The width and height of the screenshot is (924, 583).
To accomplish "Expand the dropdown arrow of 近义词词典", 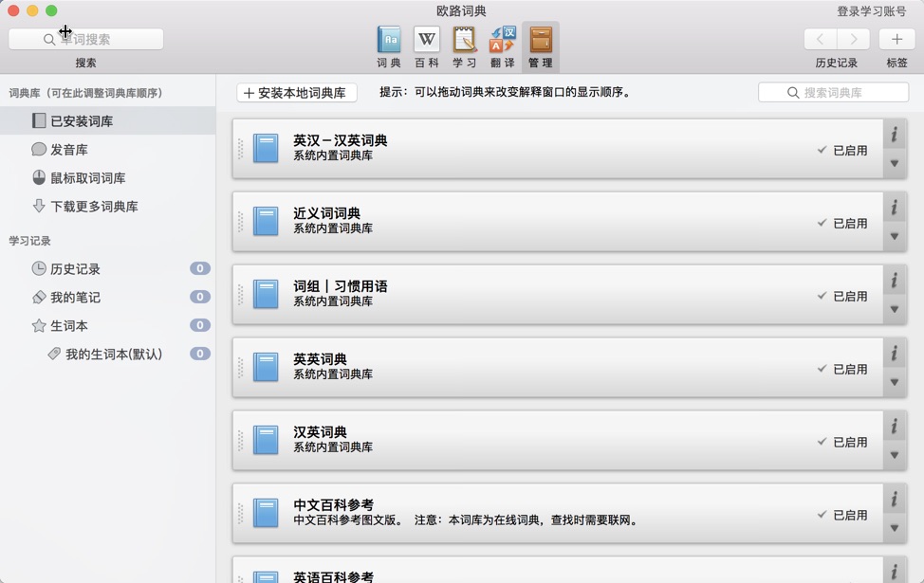I will click(x=895, y=237).
